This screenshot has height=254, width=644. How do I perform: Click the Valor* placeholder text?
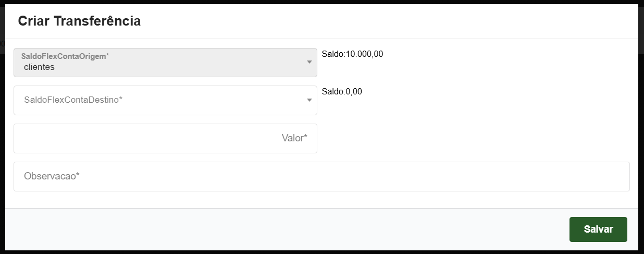coord(294,138)
